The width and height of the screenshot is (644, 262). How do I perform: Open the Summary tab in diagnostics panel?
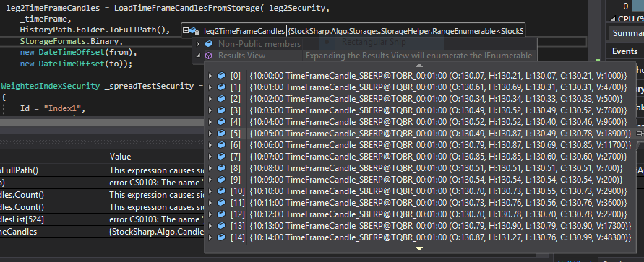(x=627, y=33)
